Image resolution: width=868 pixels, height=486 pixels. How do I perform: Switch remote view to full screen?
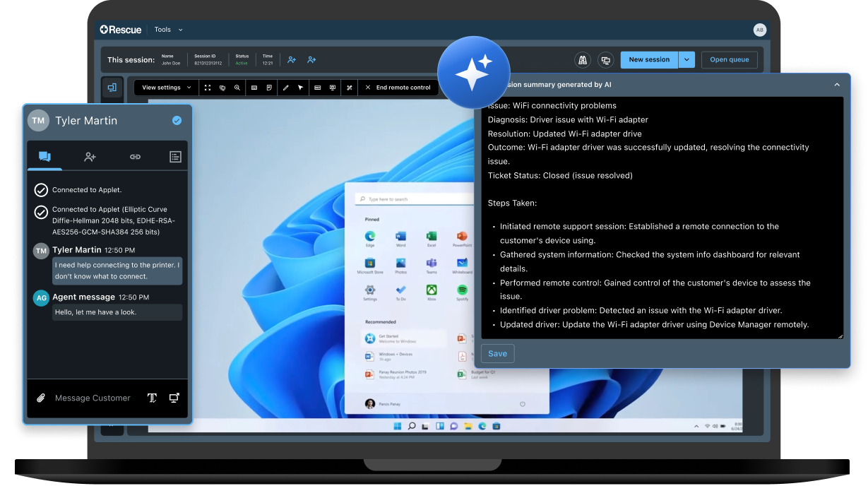pyautogui.click(x=209, y=88)
